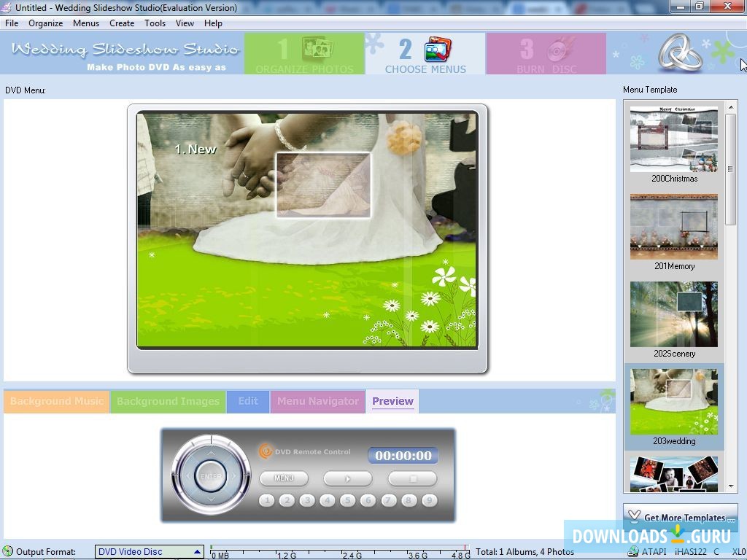Click number 4 on DVD remote
This screenshot has height=560, width=747.
point(328,500)
